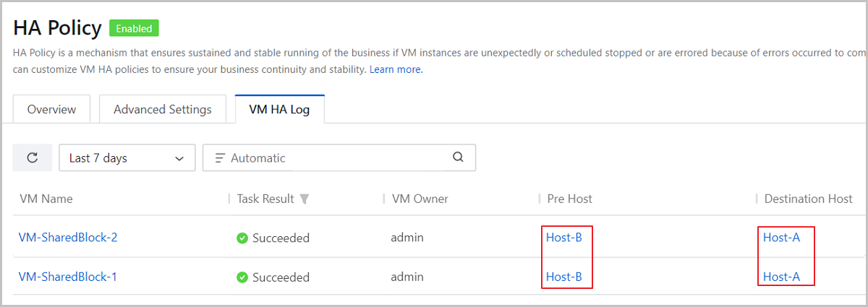Click the Task Result filter funnel icon
Screen dimensions: 868x307
click(305, 199)
